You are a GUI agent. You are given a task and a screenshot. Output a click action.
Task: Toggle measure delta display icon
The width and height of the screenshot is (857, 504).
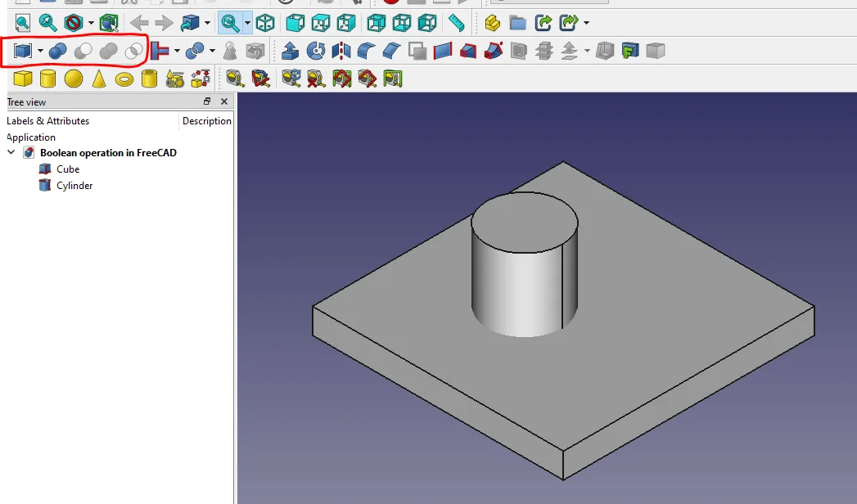pyautogui.click(x=392, y=79)
